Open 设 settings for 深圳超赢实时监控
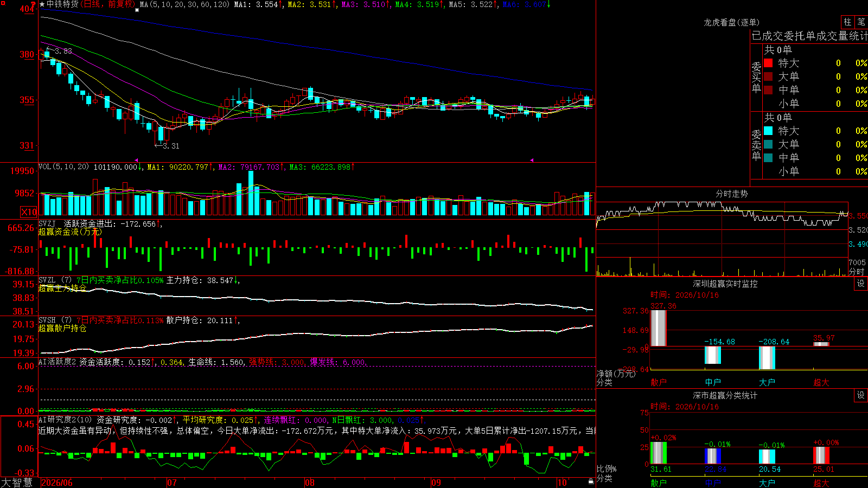This screenshot has width=868, height=488. pyautogui.click(x=861, y=284)
